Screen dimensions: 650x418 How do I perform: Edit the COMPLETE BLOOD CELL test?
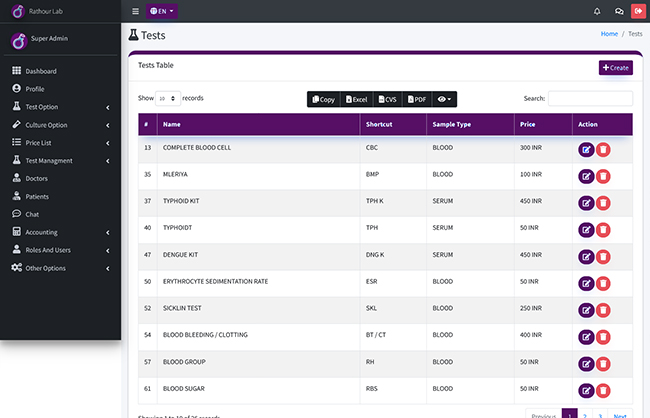(586, 150)
